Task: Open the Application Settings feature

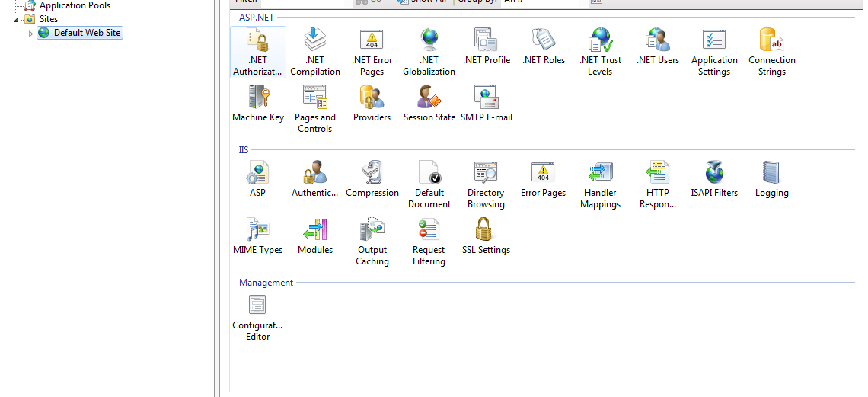Action: [714, 52]
